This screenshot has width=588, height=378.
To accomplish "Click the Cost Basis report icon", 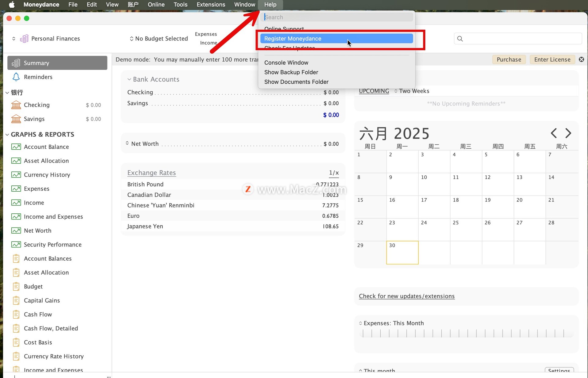I will point(16,342).
